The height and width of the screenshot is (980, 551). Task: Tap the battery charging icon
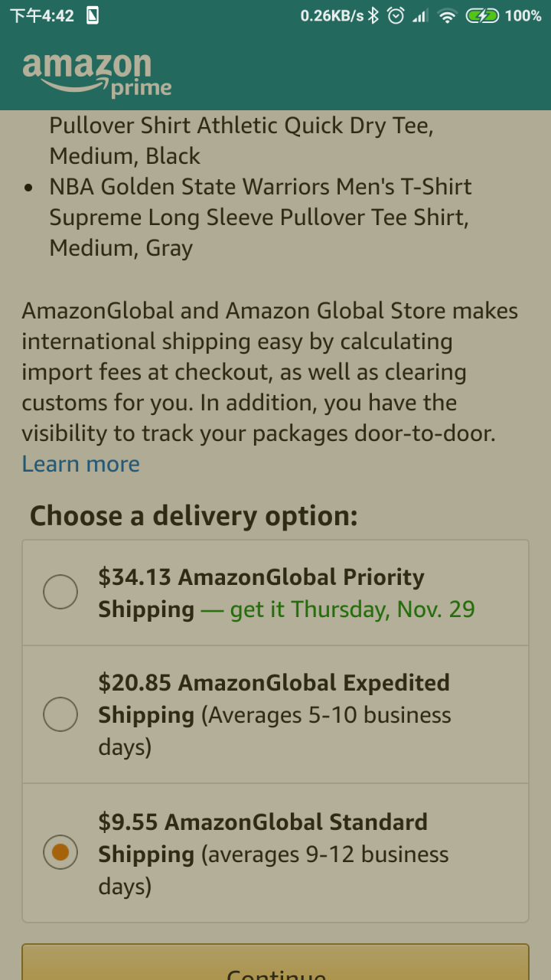pyautogui.click(x=482, y=15)
